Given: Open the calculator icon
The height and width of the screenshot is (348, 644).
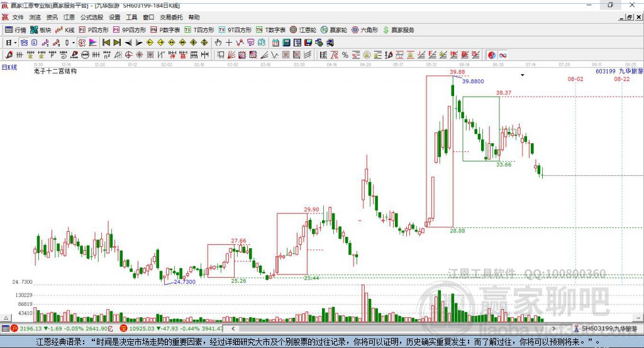Looking at the screenshot, I should click(x=286, y=43).
